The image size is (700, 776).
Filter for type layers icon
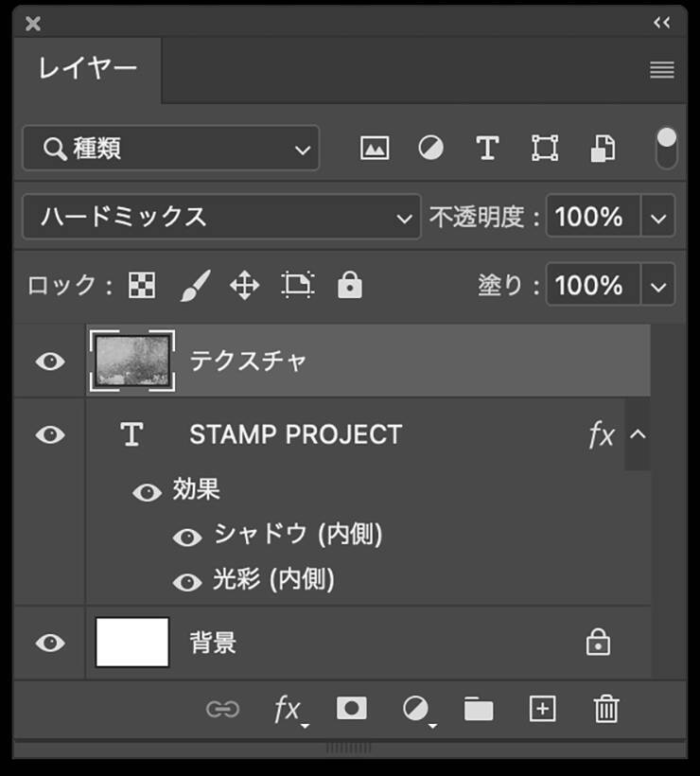[x=487, y=149]
